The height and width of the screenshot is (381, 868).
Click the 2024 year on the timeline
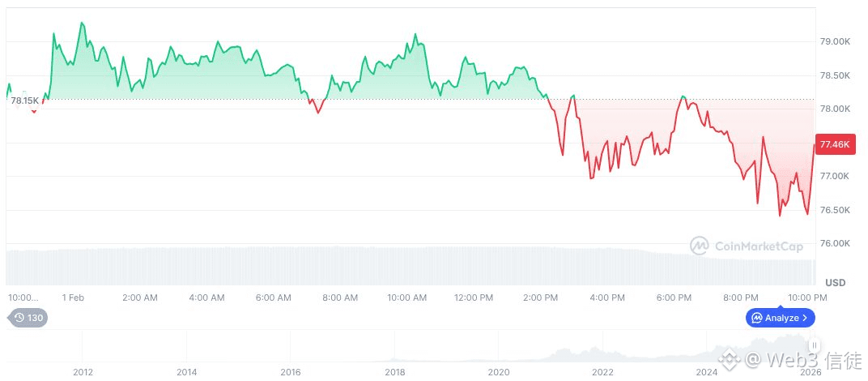tap(707, 372)
